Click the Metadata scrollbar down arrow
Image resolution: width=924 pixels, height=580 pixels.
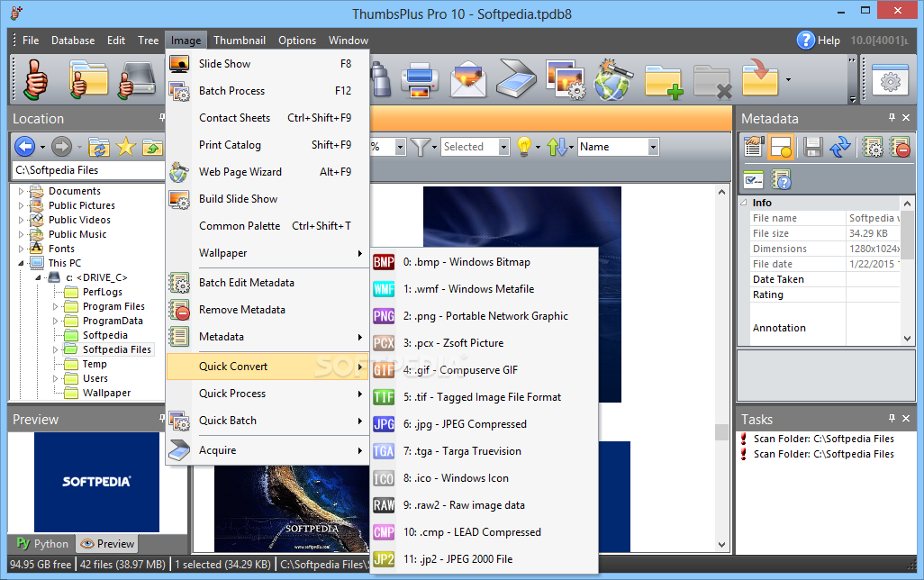(907, 339)
